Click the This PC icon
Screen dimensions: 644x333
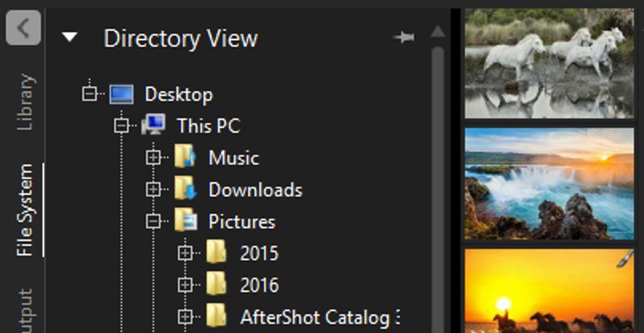coord(153,126)
